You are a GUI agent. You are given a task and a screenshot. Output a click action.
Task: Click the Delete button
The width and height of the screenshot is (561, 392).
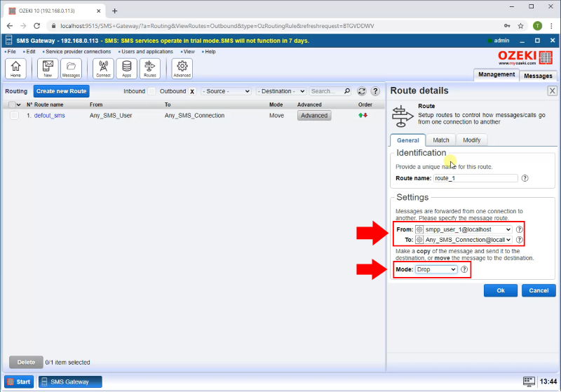[x=26, y=362]
